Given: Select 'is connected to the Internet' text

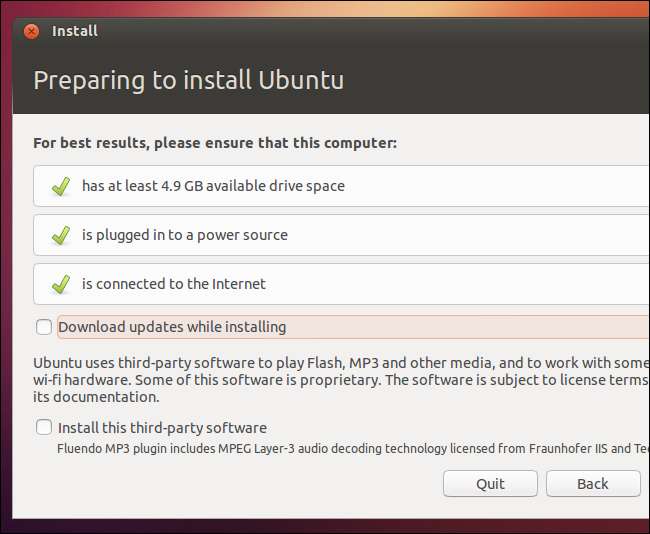Looking at the screenshot, I should pyautogui.click(x=174, y=284).
